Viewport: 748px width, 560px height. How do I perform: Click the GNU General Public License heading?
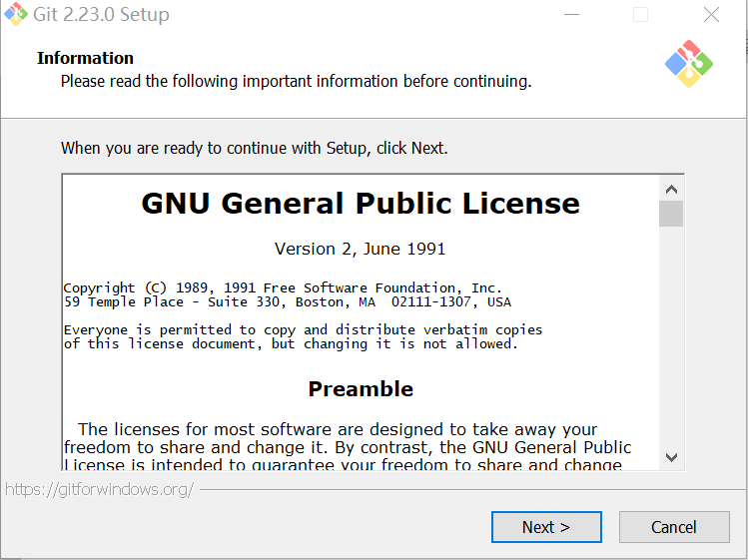[x=361, y=204]
